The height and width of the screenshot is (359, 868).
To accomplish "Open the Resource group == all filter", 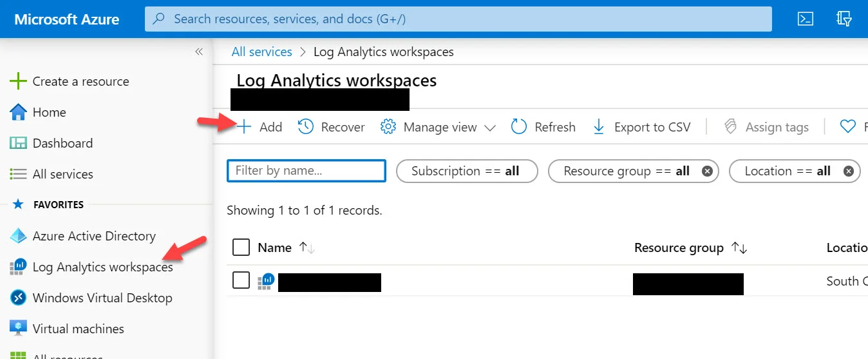I will coord(633,171).
